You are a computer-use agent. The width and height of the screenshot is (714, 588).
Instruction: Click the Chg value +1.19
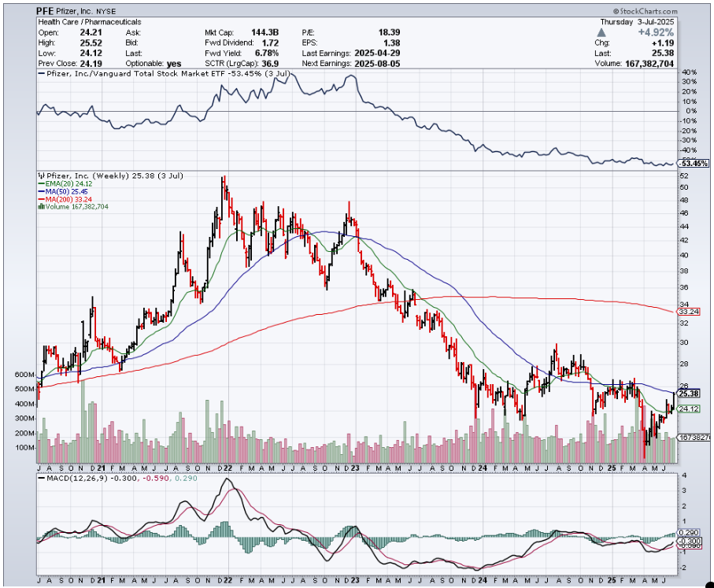662,43
